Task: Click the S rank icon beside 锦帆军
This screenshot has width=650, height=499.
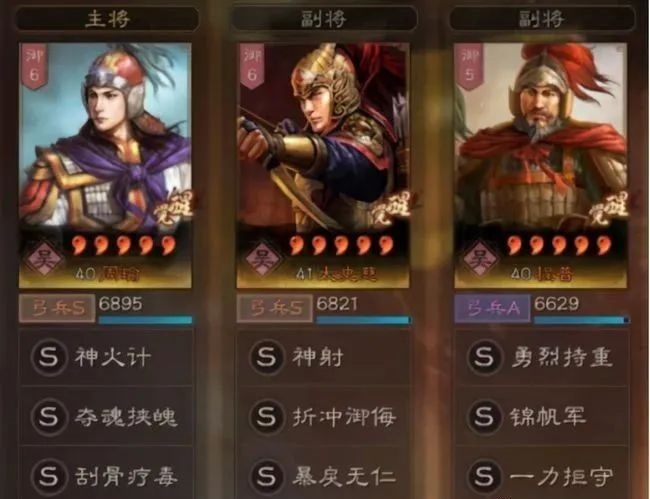Action: pos(484,417)
